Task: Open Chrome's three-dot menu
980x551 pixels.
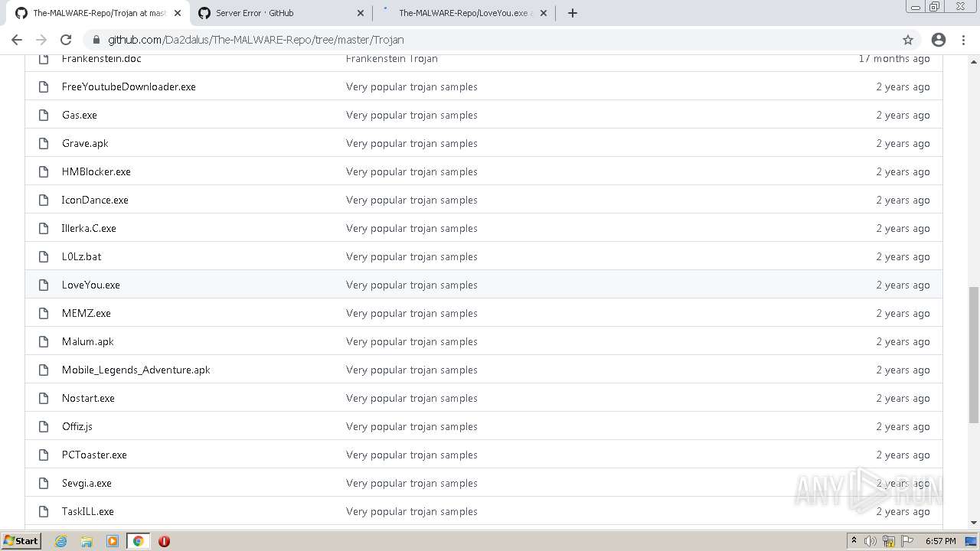Action: coord(963,40)
